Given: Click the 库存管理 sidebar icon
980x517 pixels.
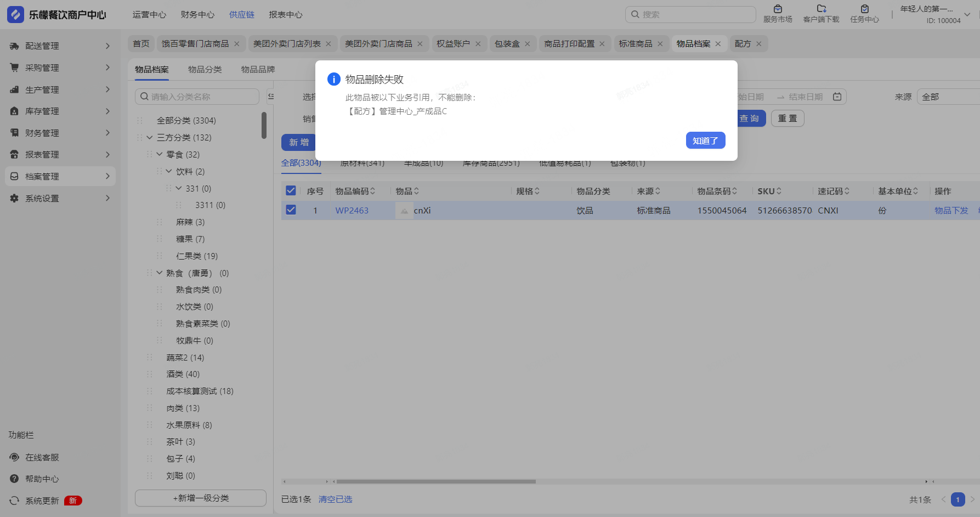Looking at the screenshot, I should pyautogui.click(x=14, y=111).
